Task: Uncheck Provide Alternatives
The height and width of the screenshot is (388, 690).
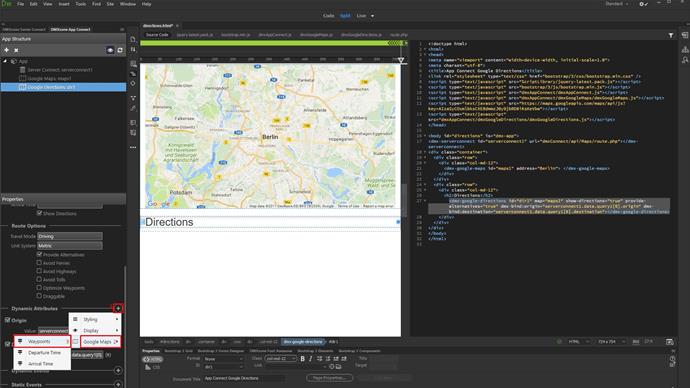Action: pos(39,254)
